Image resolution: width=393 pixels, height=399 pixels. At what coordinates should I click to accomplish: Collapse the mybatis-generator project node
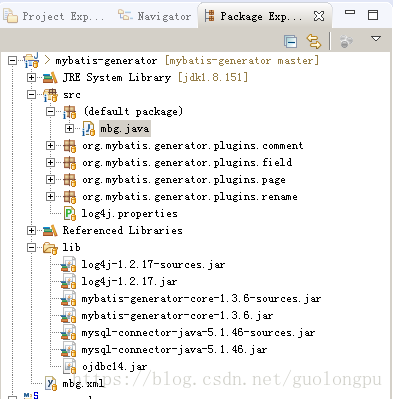point(12,61)
